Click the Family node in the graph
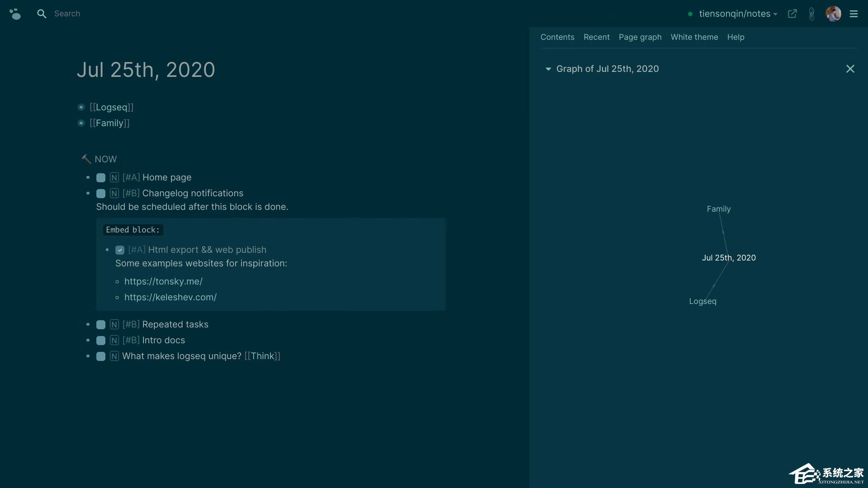The width and height of the screenshot is (868, 488). [x=719, y=209]
